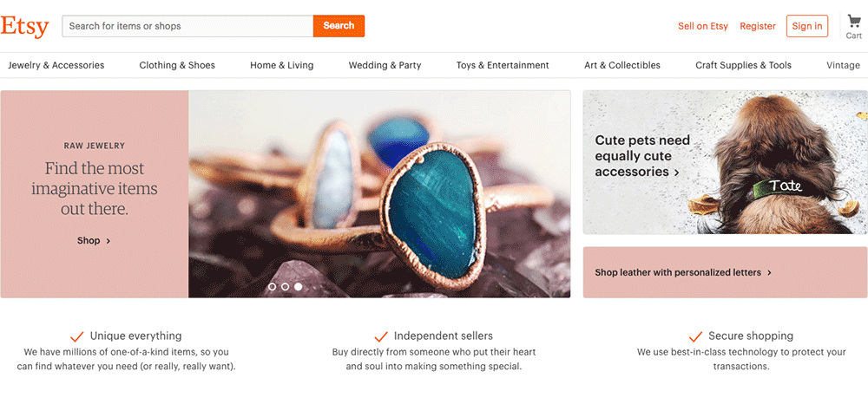Click the Etsy logo
The image size is (868, 404).
24,26
